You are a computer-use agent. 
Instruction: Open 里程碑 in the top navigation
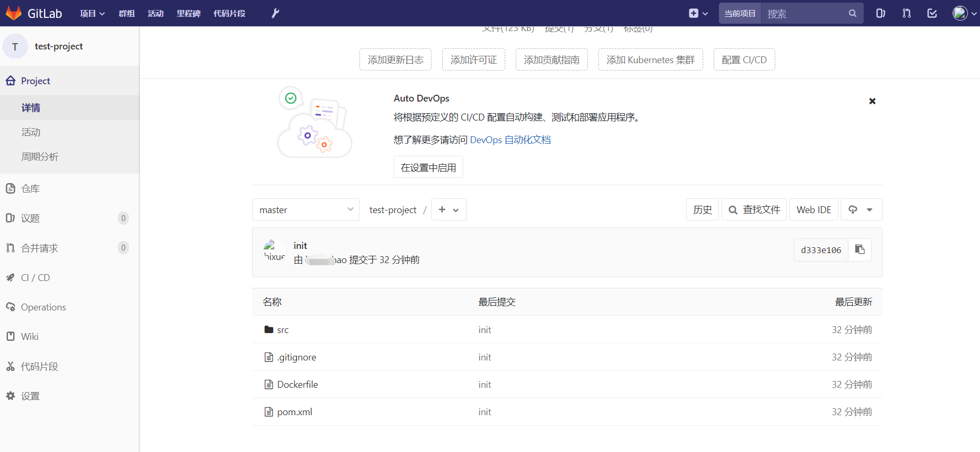[x=188, y=13]
